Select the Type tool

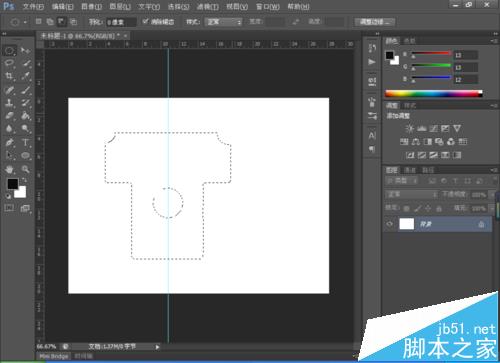pyautogui.click(x=25, y=142)
